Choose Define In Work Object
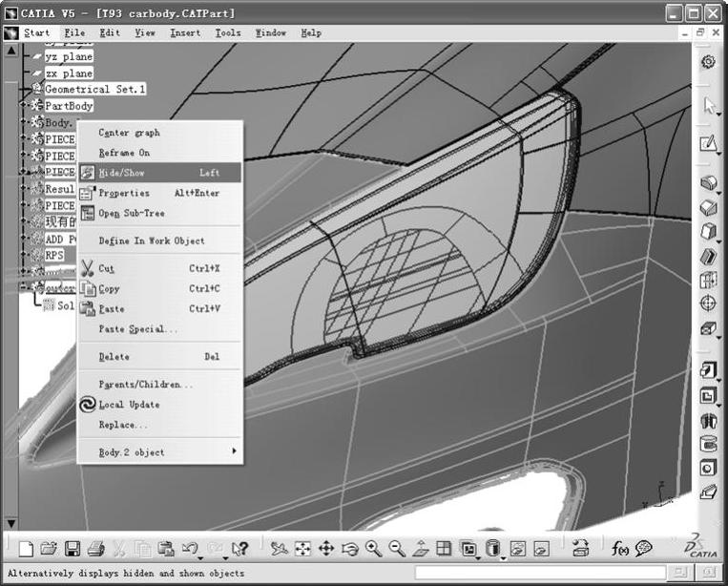728x586 pixels. pos(160,241)
